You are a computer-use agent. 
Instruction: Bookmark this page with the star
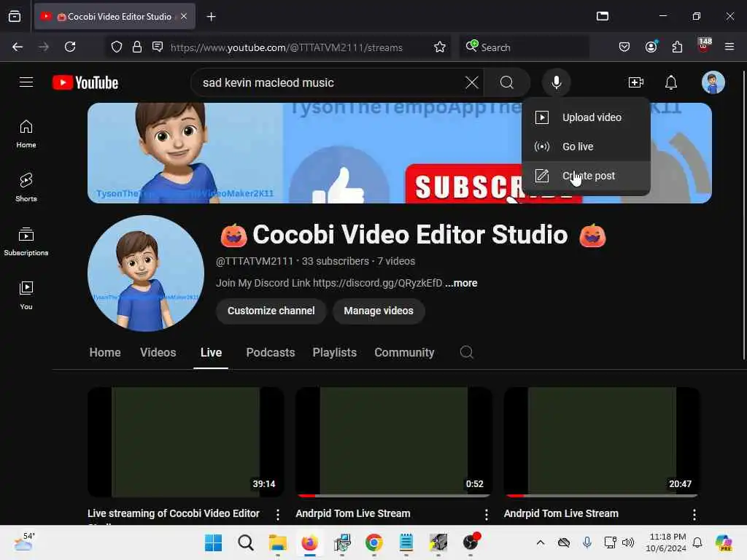coord(440,47)
